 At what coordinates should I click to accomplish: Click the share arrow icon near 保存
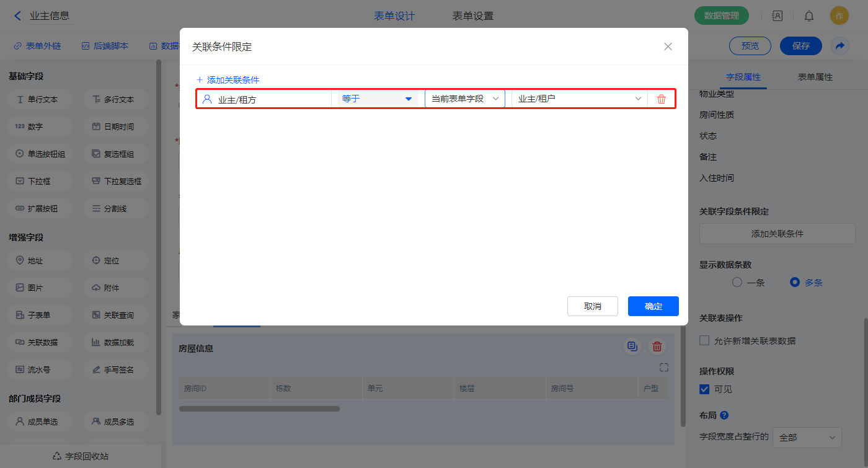[x=839, y=46]
